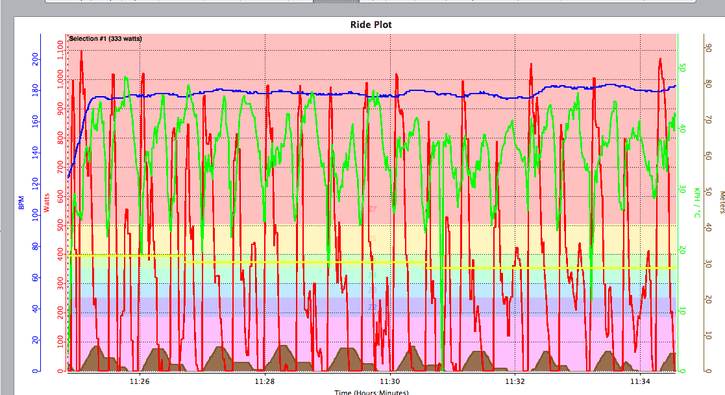Click the faint Z6 power zone label

tap(373, 239)
